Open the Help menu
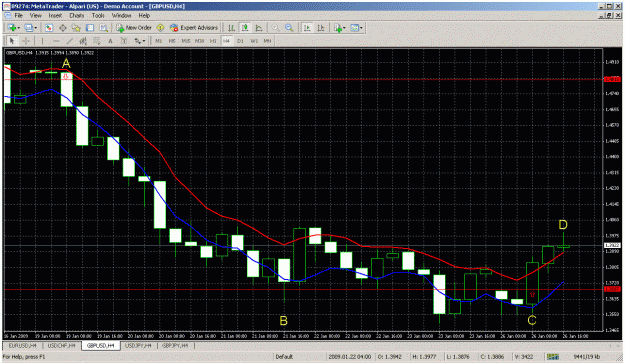Screen dimensions: 625x363 point(144,16)
